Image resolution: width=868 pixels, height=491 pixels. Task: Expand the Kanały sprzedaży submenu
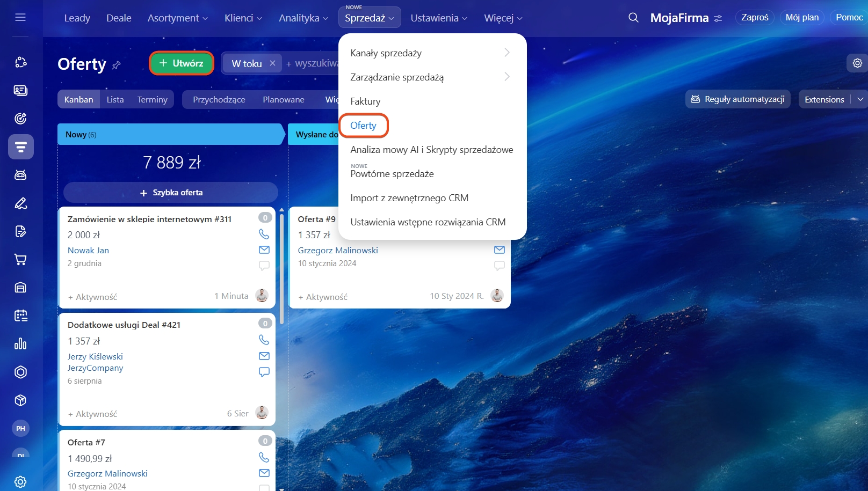pos(507,53)
